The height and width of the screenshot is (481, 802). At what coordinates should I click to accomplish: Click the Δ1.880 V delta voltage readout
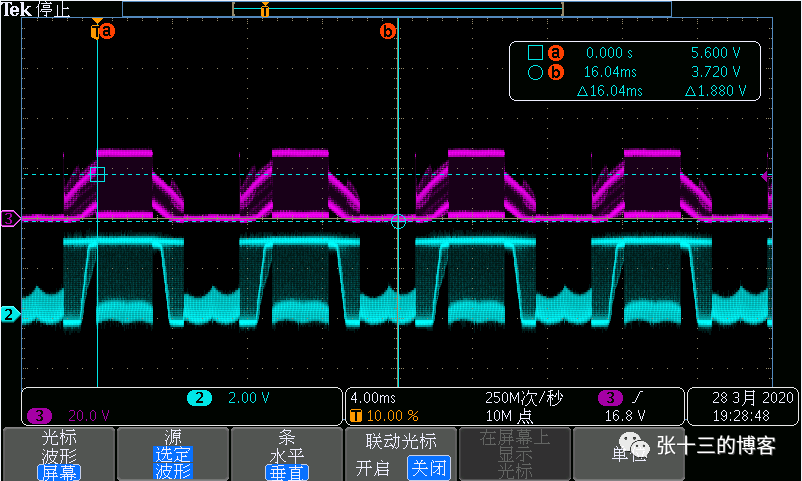coord(716,91)
